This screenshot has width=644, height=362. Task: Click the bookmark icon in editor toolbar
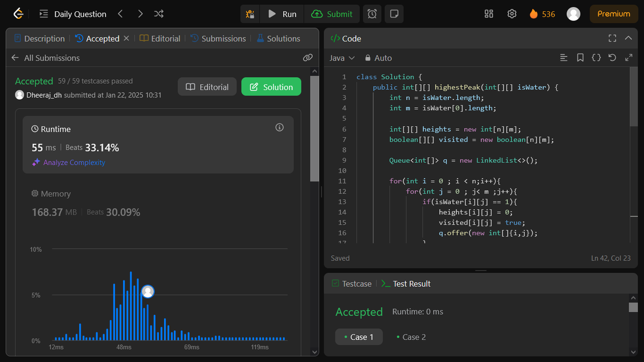click(x=580, y=58)
